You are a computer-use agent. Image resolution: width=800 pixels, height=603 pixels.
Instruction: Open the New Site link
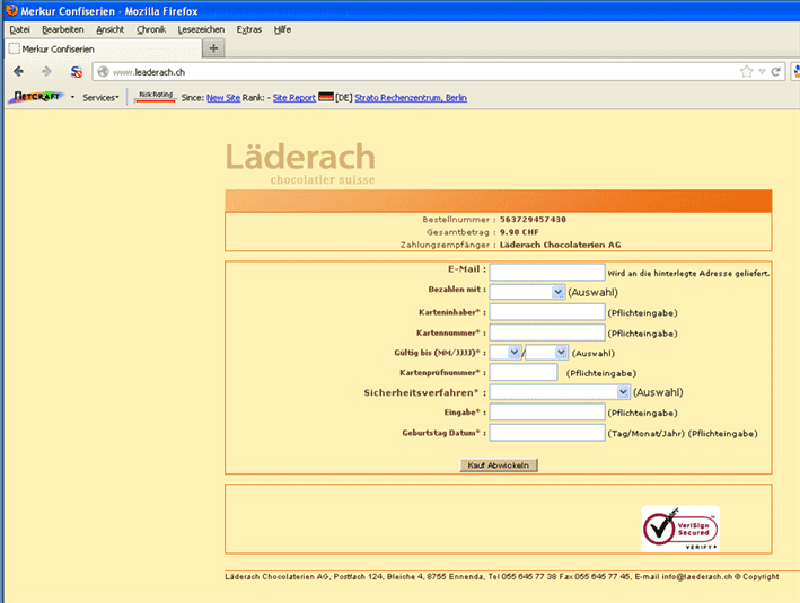[x=223, y=97]
